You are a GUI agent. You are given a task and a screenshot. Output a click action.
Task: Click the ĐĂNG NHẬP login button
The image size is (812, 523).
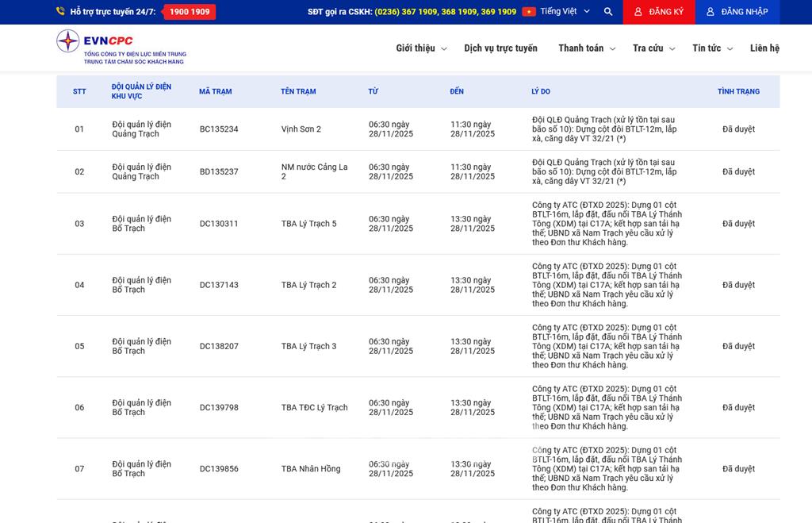737,12
